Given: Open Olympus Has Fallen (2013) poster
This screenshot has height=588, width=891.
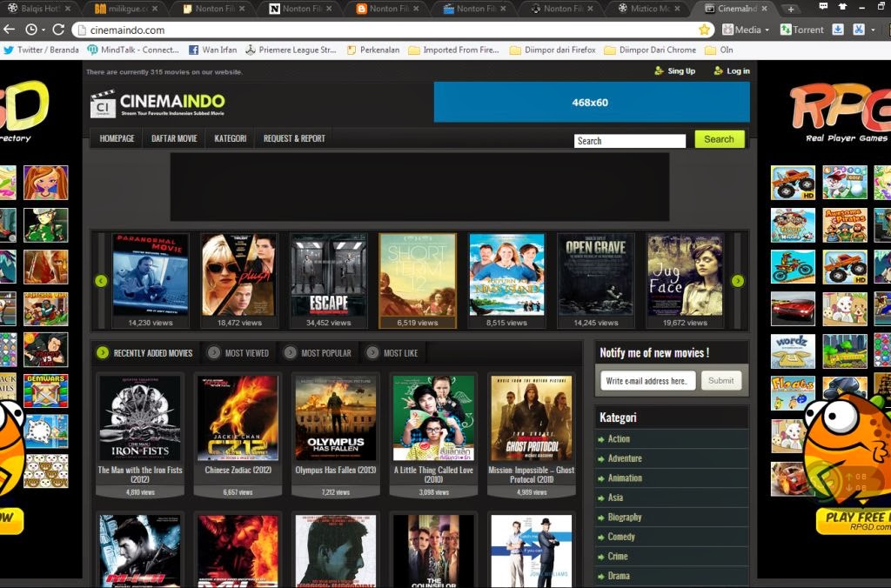Looking at the screenshot, I should (335, 418).
